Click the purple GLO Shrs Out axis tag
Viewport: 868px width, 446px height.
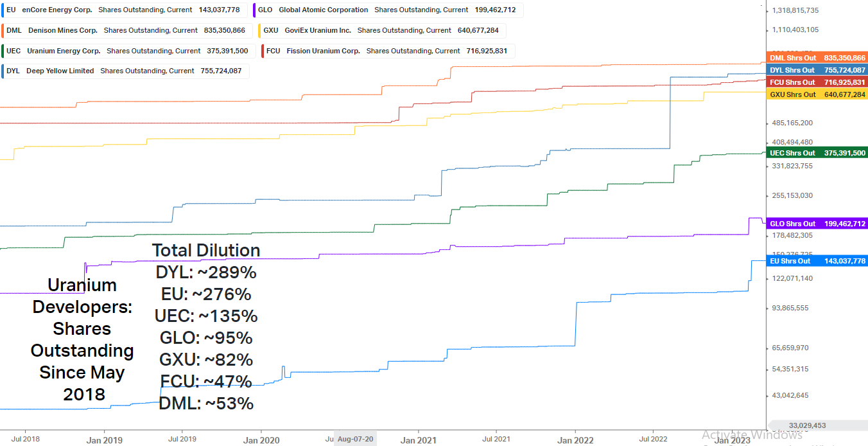(x=817, y=224)
